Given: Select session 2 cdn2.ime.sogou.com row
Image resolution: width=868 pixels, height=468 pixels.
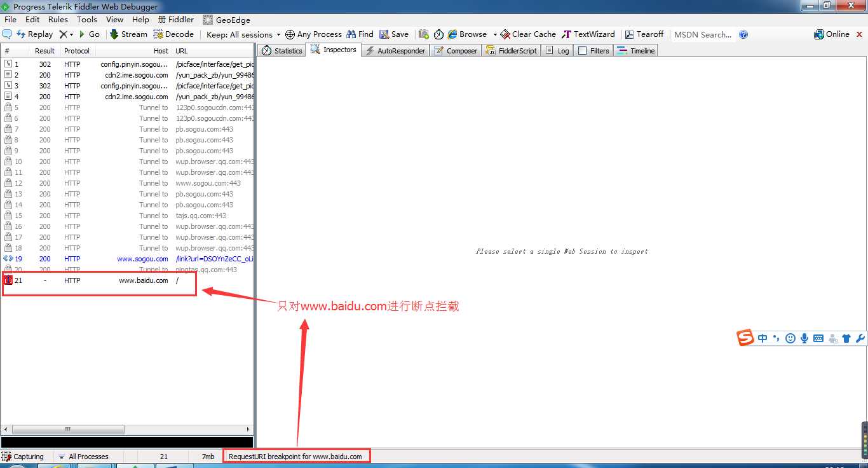Looking at the screenshot, I should click(128, 75).
